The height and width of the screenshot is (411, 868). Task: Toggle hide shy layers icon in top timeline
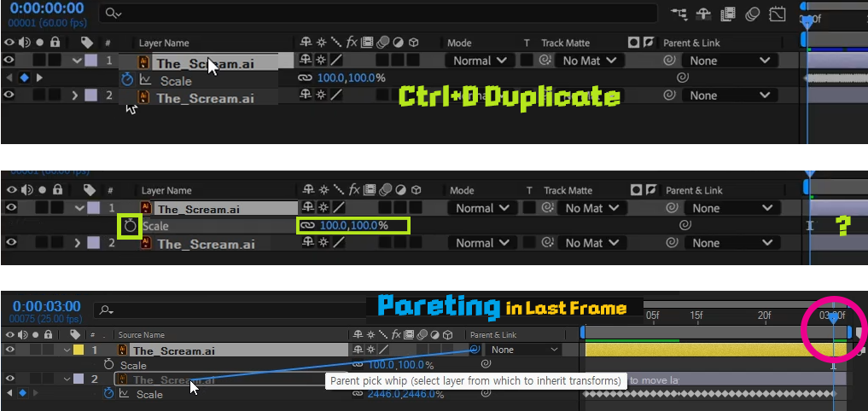click(x=703, y=14)
